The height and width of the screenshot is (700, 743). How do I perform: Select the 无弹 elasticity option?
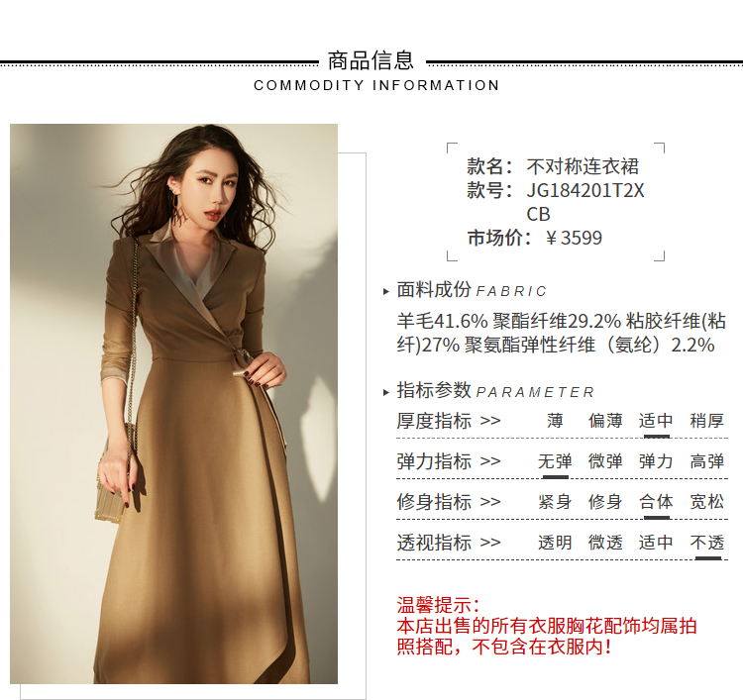pyautogui.click(x=555, y=461)
